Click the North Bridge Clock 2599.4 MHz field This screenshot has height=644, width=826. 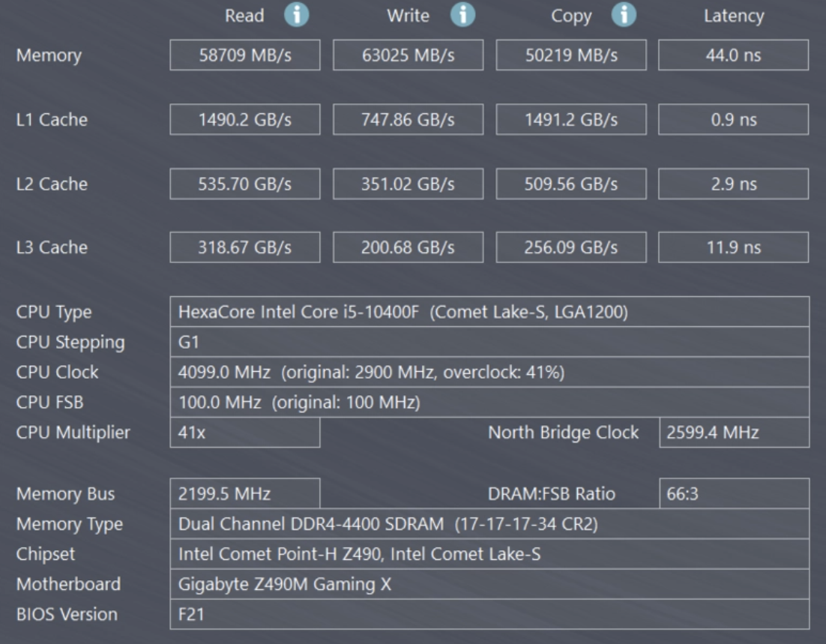click(733, 433)
